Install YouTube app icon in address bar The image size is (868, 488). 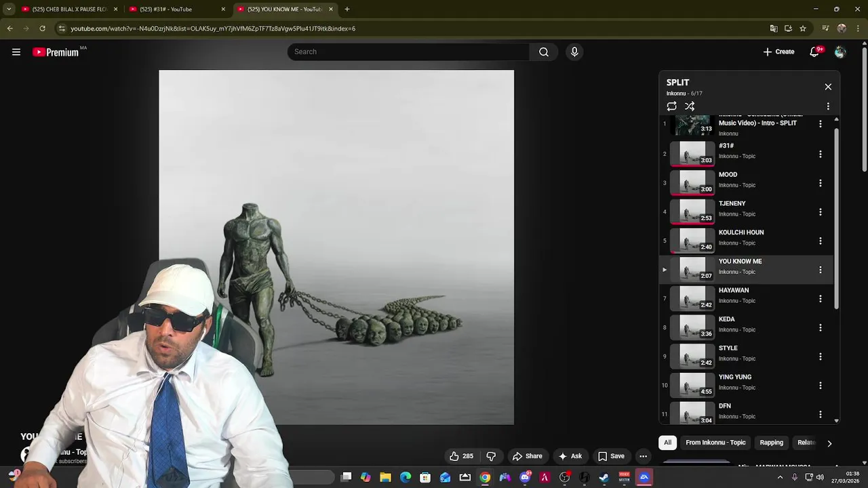pos(788,28)
